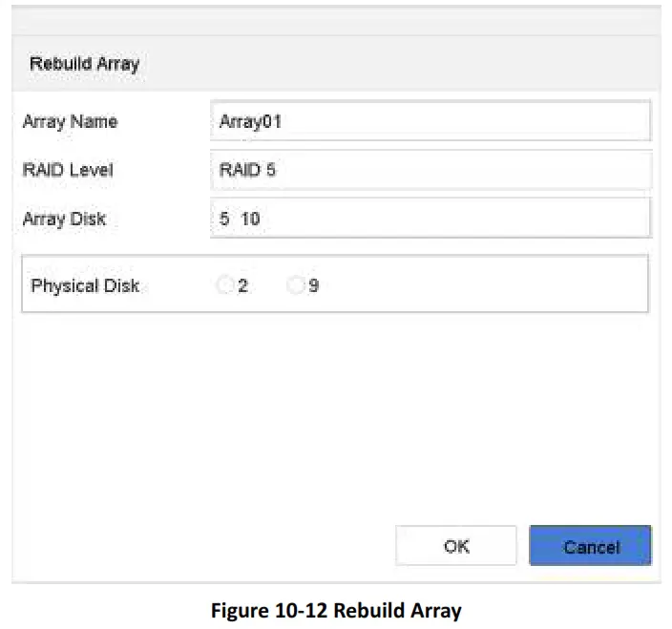Click the Physical Disk label text
Image resolution: width=672 pixels, height=629 pixels.
click(x=85, y=285)
